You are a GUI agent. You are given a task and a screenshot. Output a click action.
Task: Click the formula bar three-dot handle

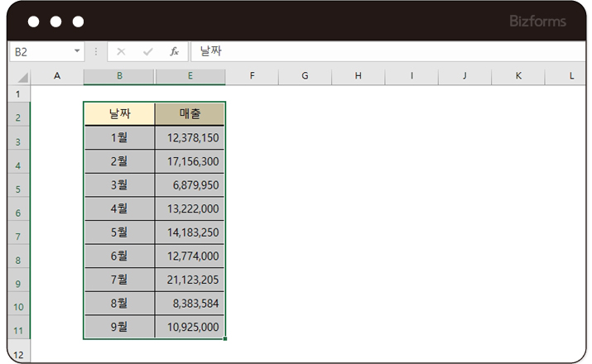click(96, 51)
